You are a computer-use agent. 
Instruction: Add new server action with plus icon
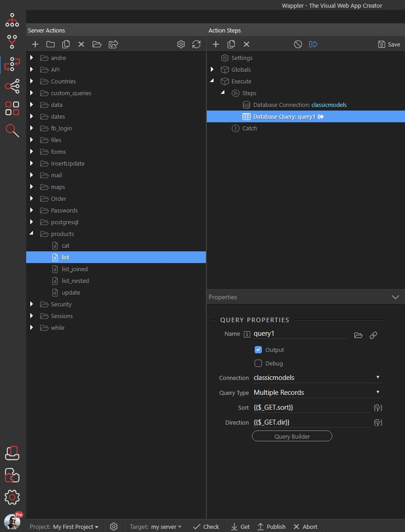[x=35, y=44]
